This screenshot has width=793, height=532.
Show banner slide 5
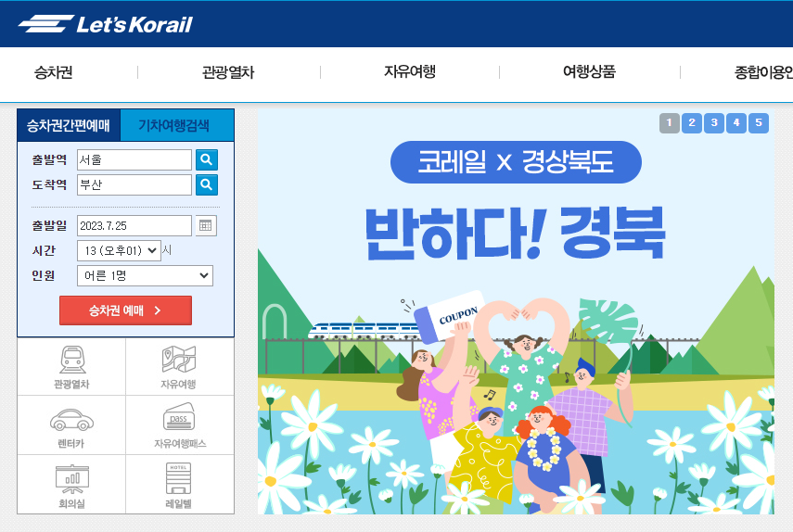coord(758,122)
